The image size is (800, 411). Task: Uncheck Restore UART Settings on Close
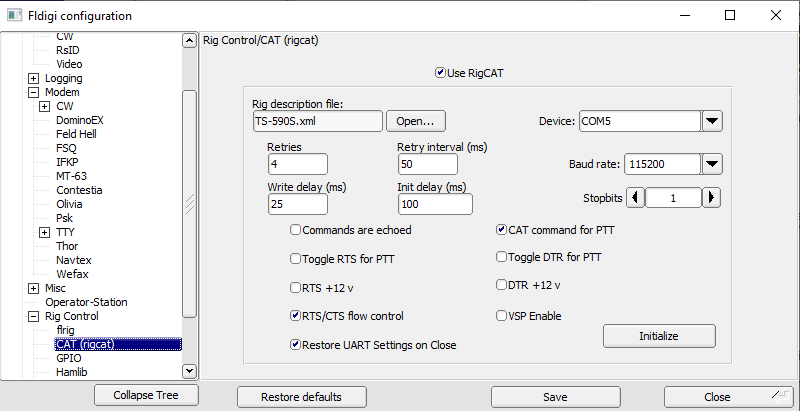point(295,345)
